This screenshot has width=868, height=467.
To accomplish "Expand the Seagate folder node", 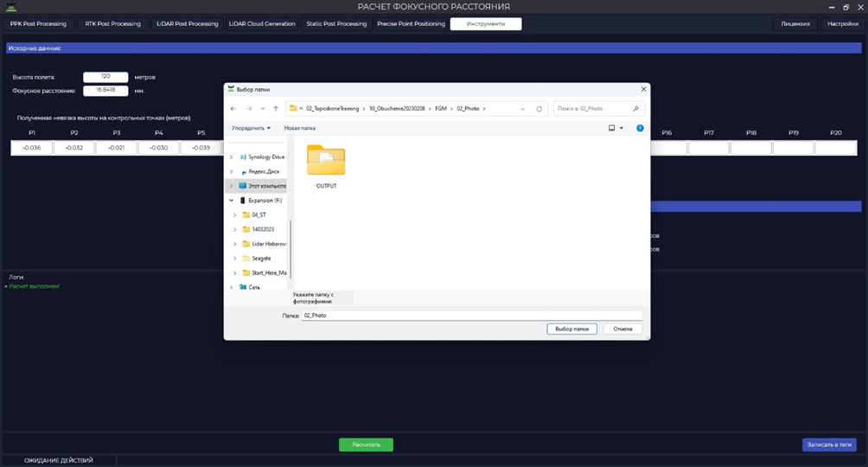I will coord(235,259).
